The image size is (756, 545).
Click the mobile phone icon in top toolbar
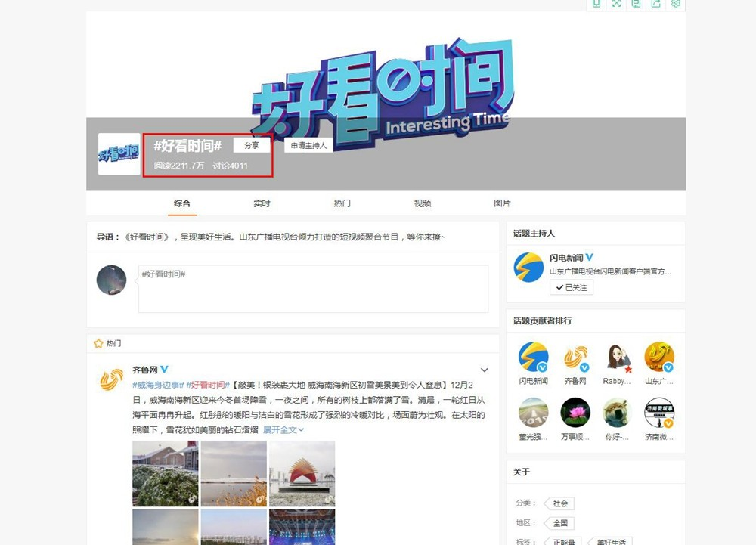point(596,3)
